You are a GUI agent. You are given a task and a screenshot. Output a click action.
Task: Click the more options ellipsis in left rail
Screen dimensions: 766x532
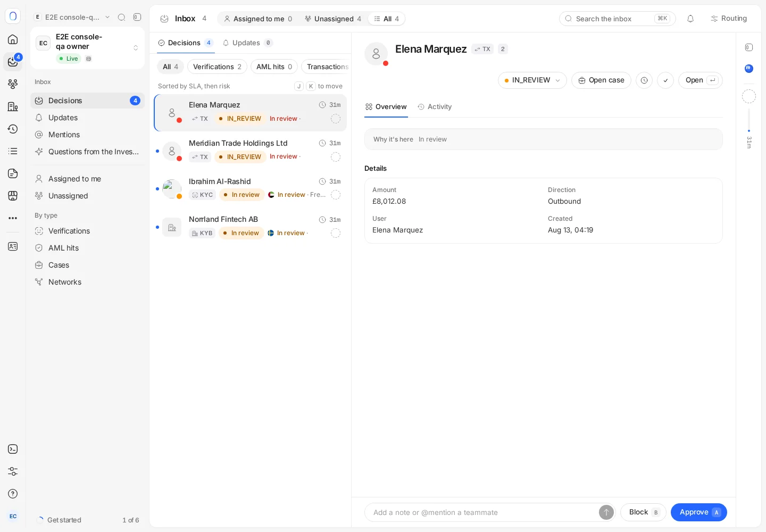(x=13, y=218)
